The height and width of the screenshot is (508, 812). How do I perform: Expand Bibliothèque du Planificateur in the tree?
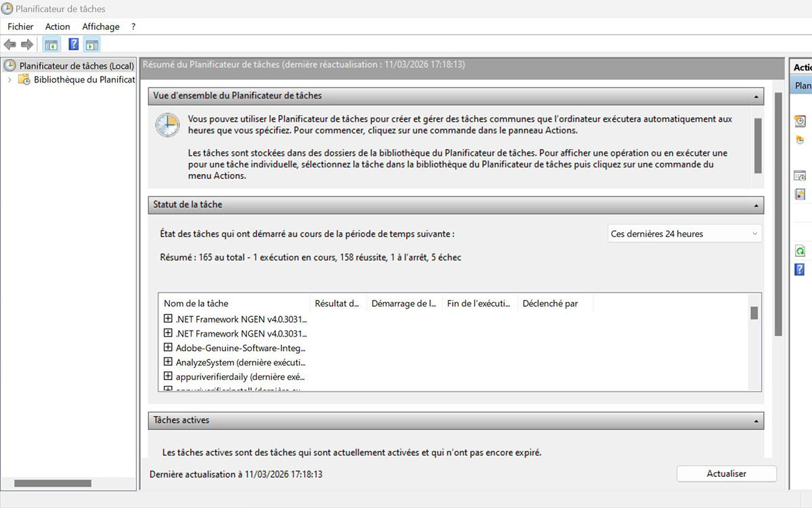point(9,79)
